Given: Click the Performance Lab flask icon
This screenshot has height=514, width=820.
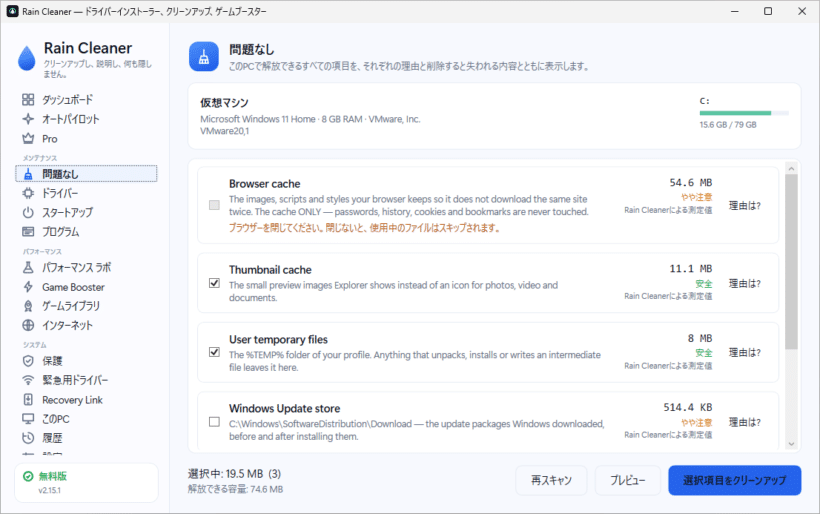Looking at the screenshot, I should coord(28,268).
